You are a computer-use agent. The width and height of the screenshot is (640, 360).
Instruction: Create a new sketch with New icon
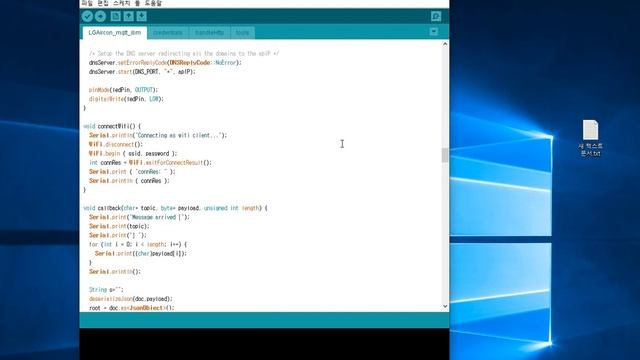pyautogui.click(x=116, y=16)
